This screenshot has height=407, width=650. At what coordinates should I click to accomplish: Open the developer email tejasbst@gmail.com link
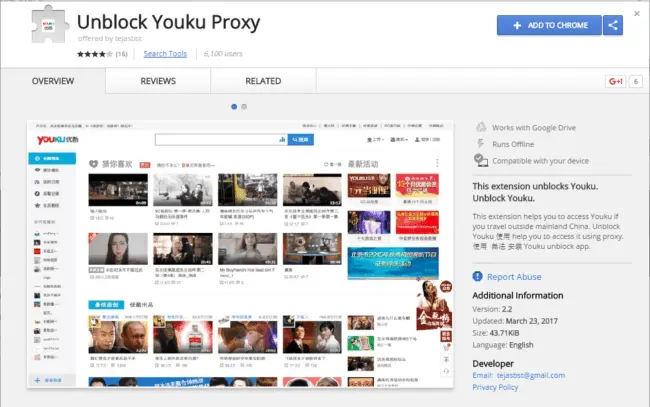531,376
